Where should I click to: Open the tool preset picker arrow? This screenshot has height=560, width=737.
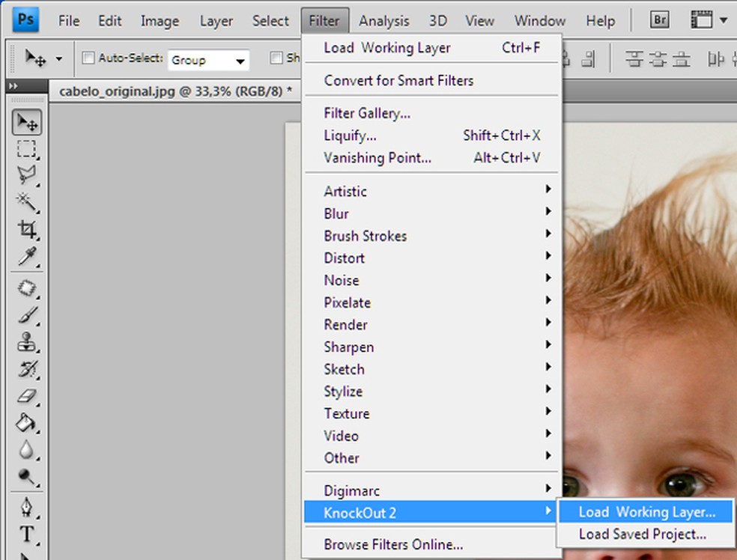(58, 59)
